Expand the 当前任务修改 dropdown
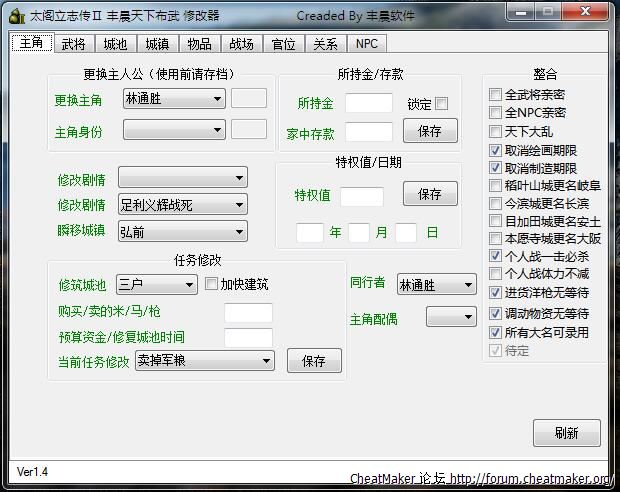Image resolution: width=620 pixels, height=492 pixels. click(x=266, y=361)
